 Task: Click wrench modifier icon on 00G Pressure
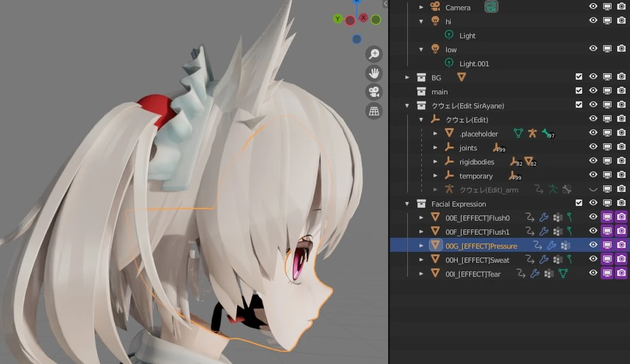[x=551, y=245]
